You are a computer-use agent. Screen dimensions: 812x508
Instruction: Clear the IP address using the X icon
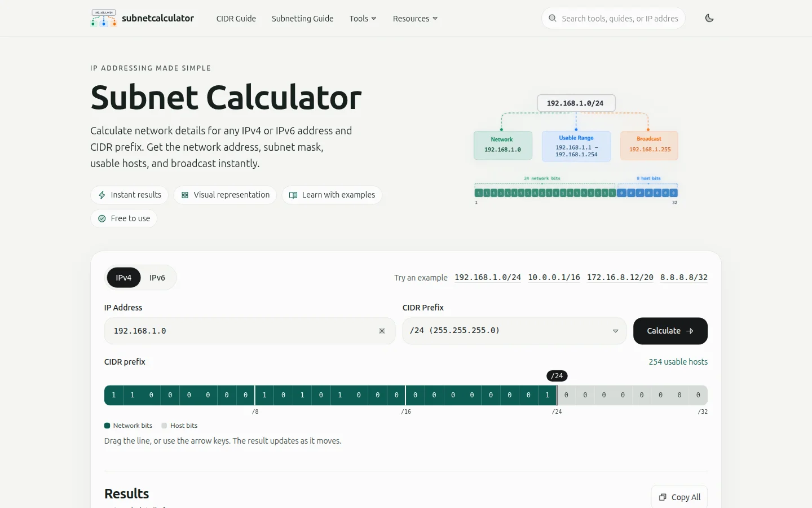click(x=382, y=331)
